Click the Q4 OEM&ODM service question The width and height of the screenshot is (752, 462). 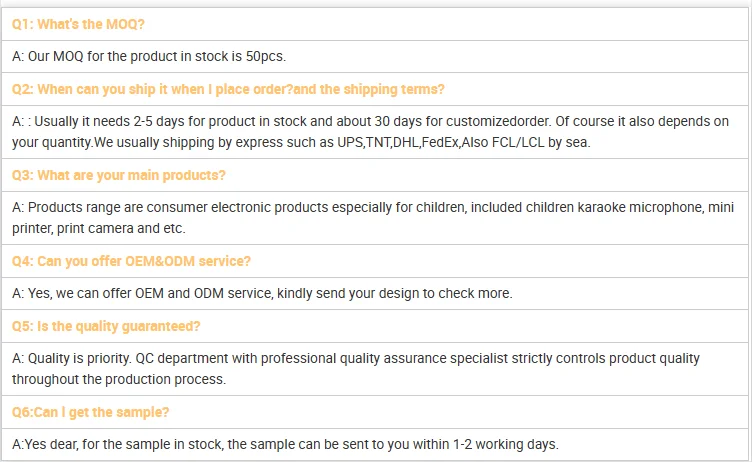(131, 261)
